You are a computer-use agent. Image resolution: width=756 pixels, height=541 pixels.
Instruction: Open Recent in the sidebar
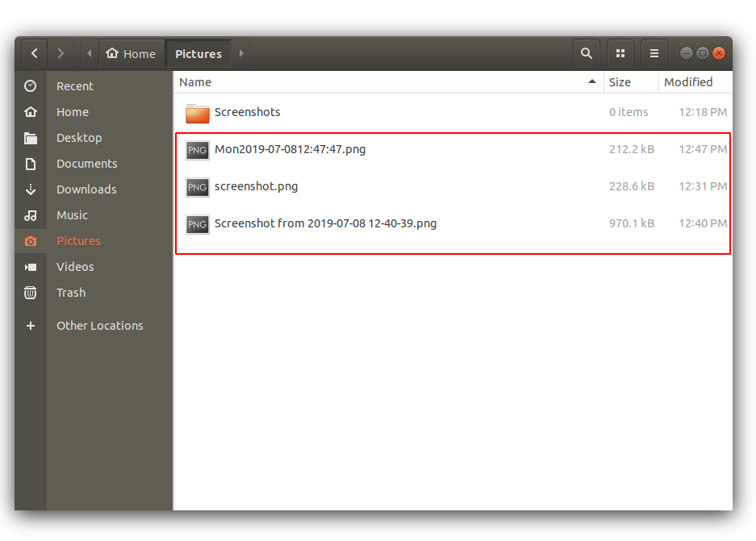75,86
